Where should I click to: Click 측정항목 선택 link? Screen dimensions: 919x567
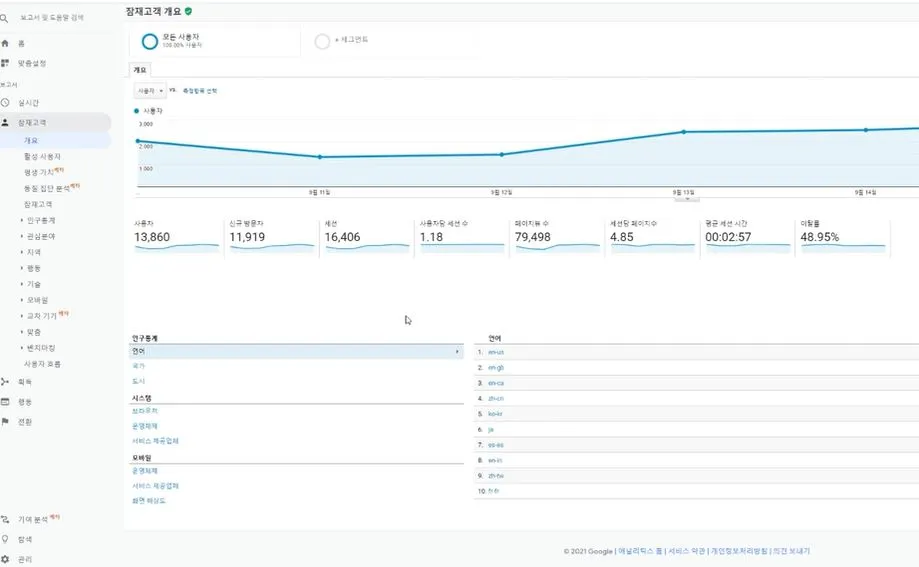point(200,91)
